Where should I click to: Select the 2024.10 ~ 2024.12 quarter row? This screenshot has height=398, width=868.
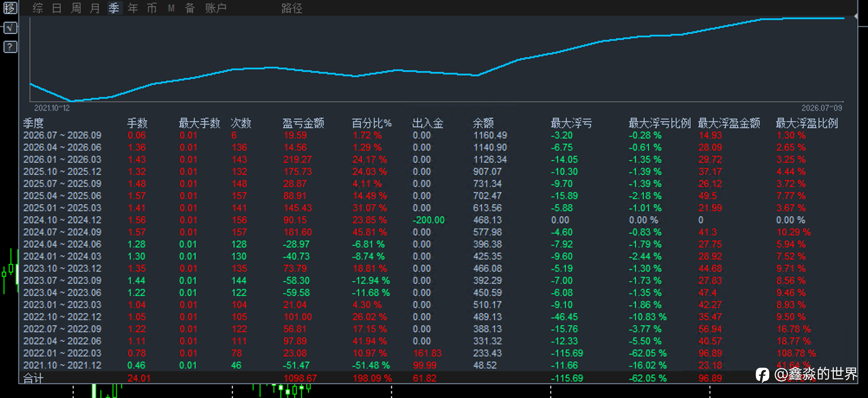(438, 220)
